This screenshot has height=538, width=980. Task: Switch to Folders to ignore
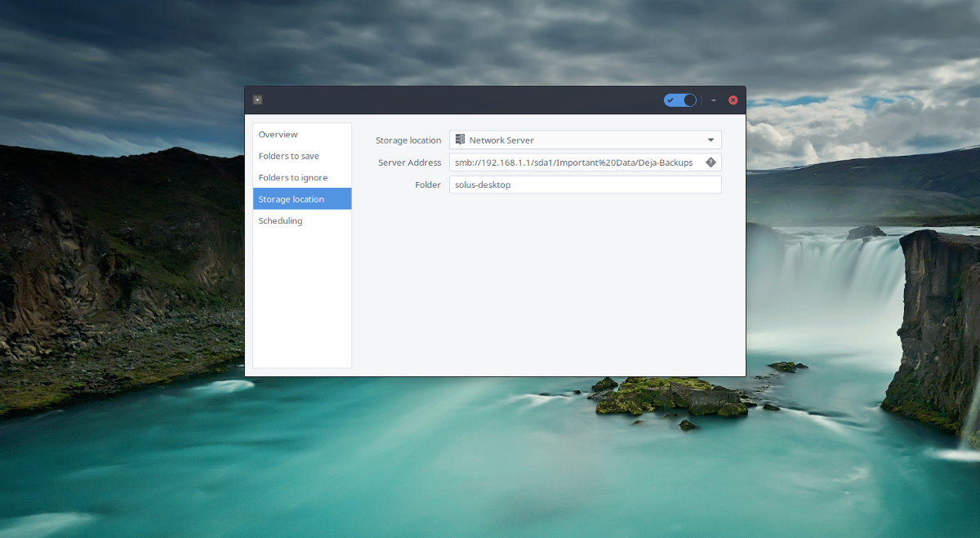pos(302,177)
